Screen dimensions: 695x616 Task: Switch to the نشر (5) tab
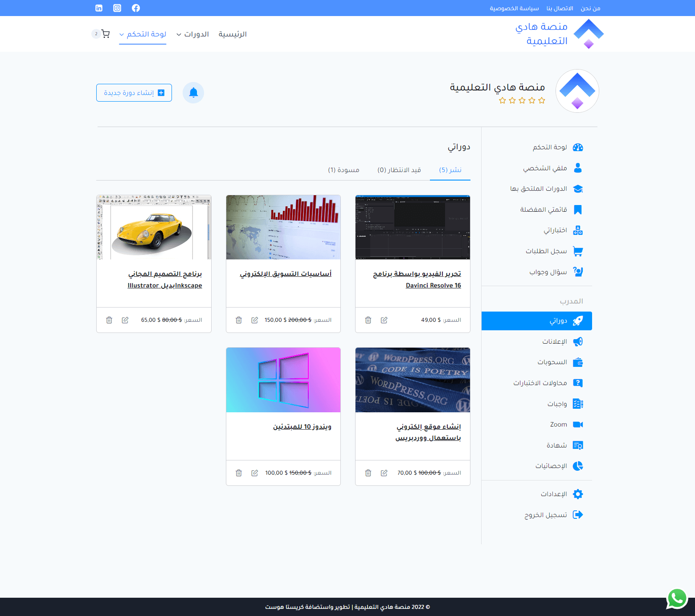[450, 170]
